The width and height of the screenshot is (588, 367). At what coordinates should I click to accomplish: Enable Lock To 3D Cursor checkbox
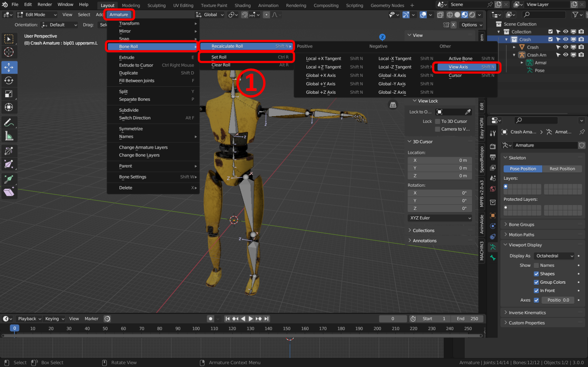[437, 121]
